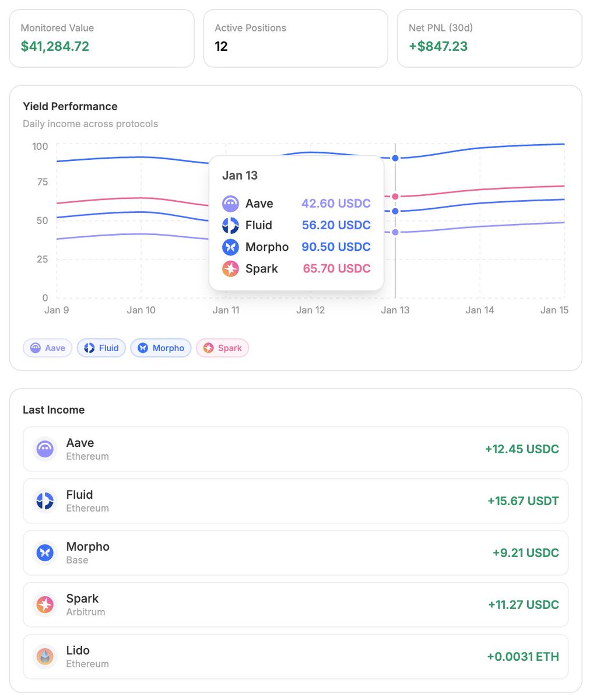Click the +11.27 USDC amount
Image resolution: width=590 pixels, height=700 pixels.
tap(524, 605)
